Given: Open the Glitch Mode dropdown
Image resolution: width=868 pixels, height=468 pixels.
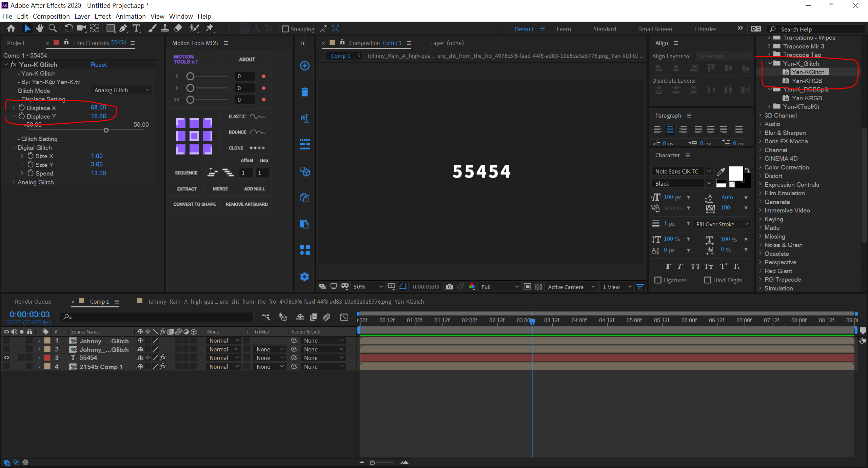Looking at the screenshot, I should [122, 90].
